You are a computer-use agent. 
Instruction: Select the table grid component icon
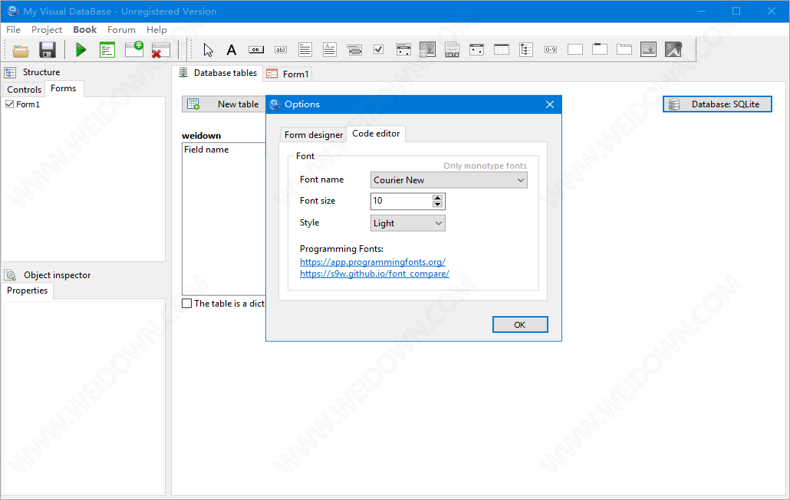click(501, 49)
